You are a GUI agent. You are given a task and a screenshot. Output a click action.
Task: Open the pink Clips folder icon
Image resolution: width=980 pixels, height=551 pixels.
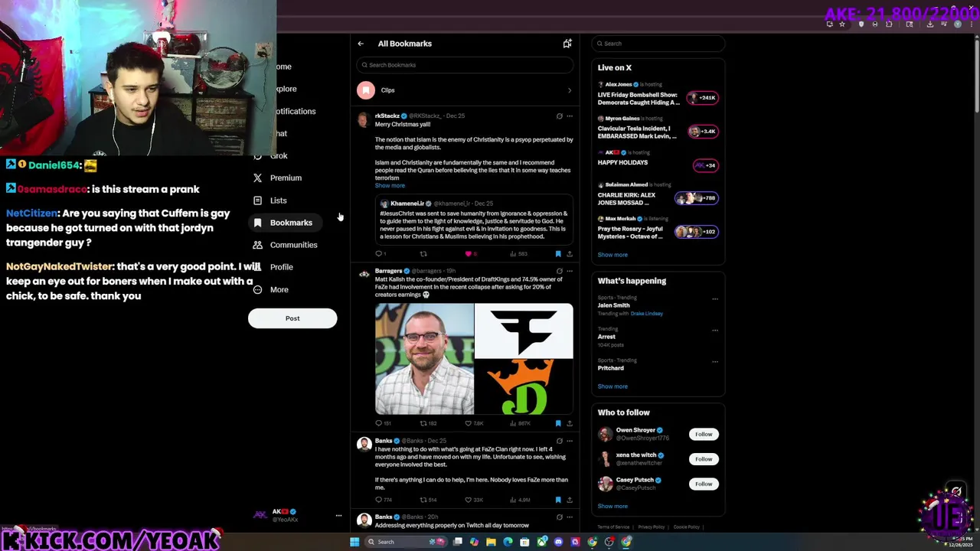click(366, 90)
